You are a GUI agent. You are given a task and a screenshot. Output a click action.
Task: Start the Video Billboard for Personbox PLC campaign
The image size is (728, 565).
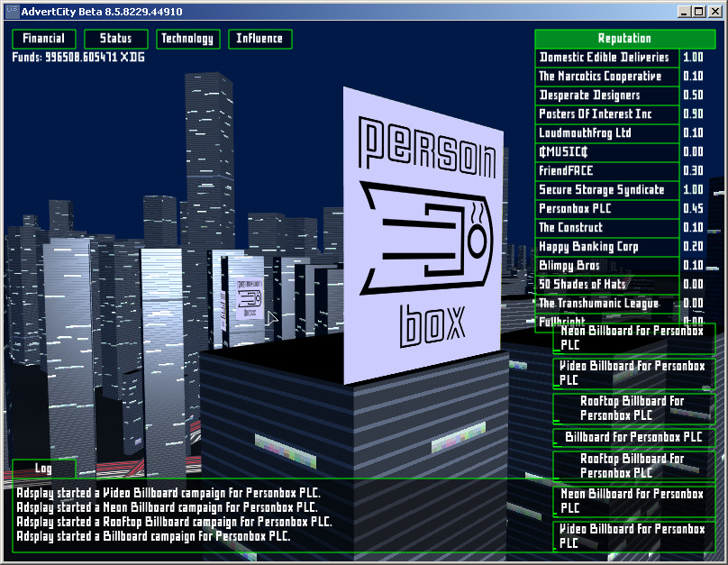[x=633, y=372]
